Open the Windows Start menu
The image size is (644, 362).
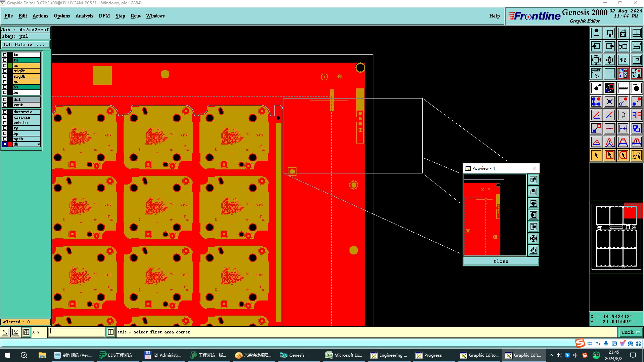coord(7,355)
